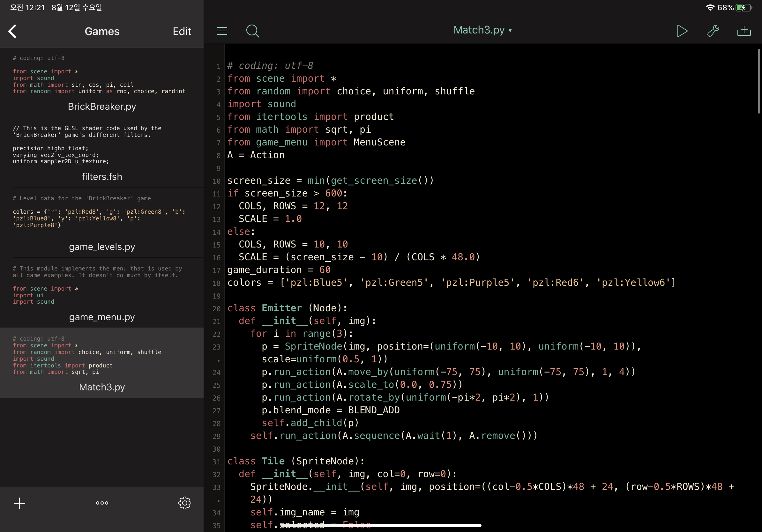The image size is (762, 532).
Task: Open filters.fsh shader file
Action: [x=102, y=176]
